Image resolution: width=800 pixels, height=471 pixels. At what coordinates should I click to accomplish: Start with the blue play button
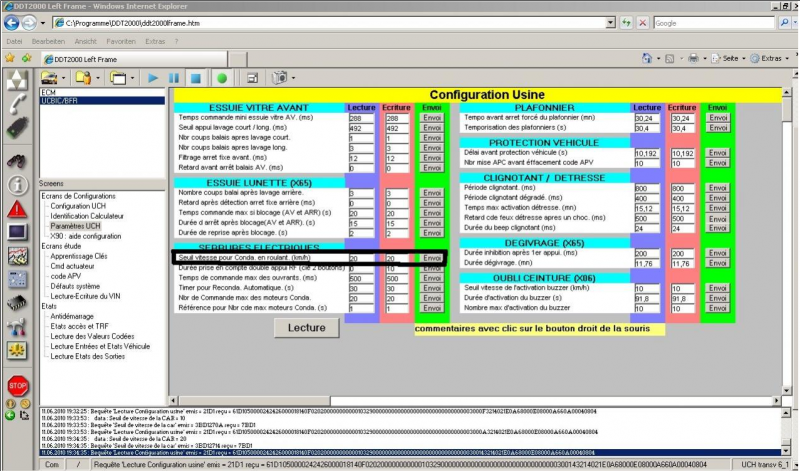click(153, 78)
